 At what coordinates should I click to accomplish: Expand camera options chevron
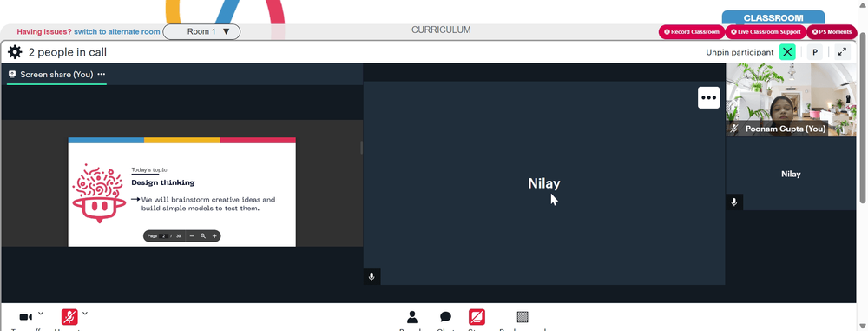41,314
